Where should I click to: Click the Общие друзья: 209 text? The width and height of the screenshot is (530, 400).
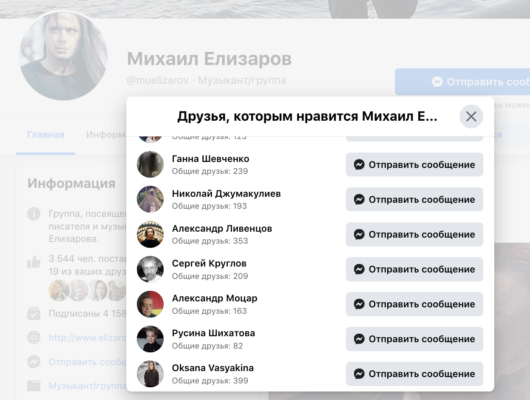click(210, 276)
